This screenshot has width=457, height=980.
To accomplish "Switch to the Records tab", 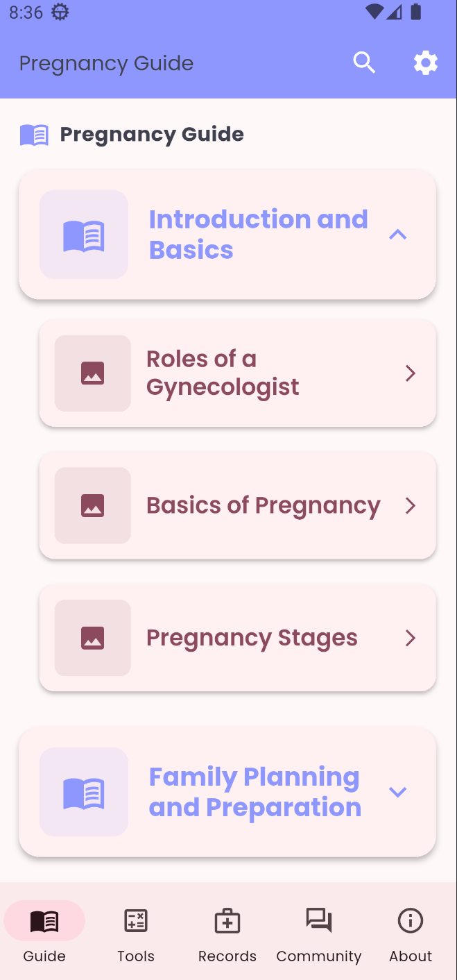I will click(227, 934).
